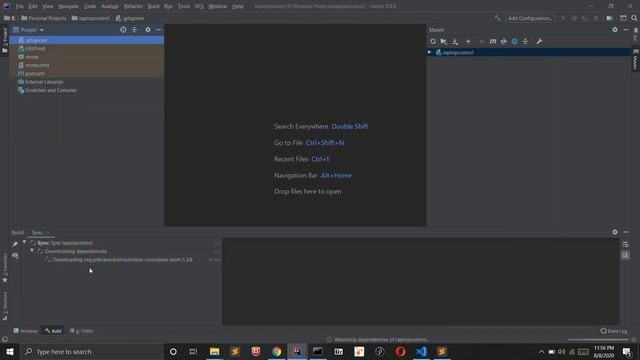Toggle Maven Offline Mode icon
The image size is (640, 360).
[504, 41]
